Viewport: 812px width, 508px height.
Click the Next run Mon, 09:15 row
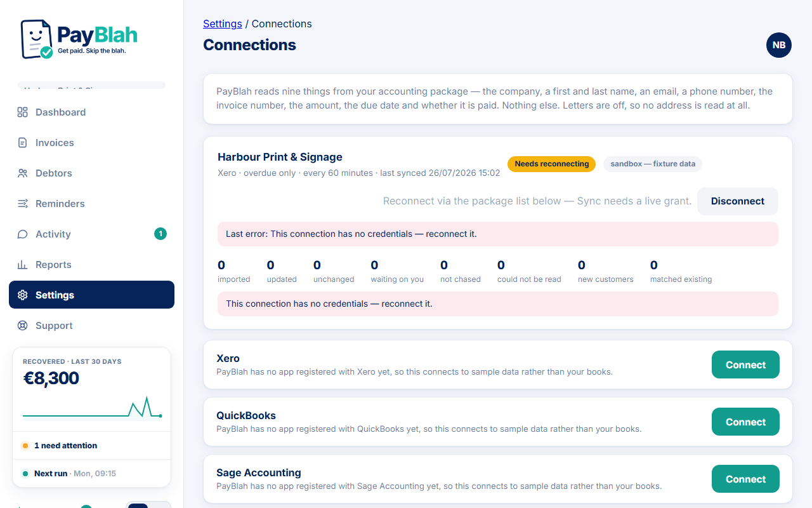coord(91,474)
